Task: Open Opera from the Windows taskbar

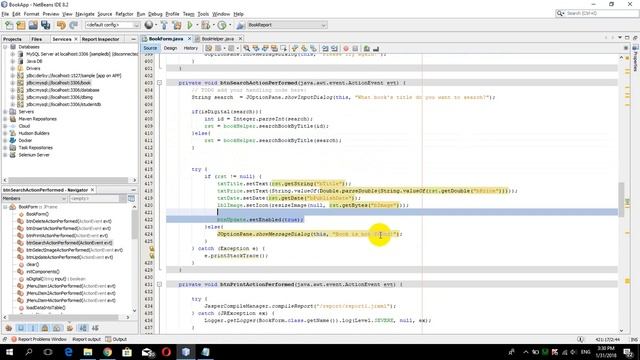Action: pyautogui.click(x=166, y=352)
